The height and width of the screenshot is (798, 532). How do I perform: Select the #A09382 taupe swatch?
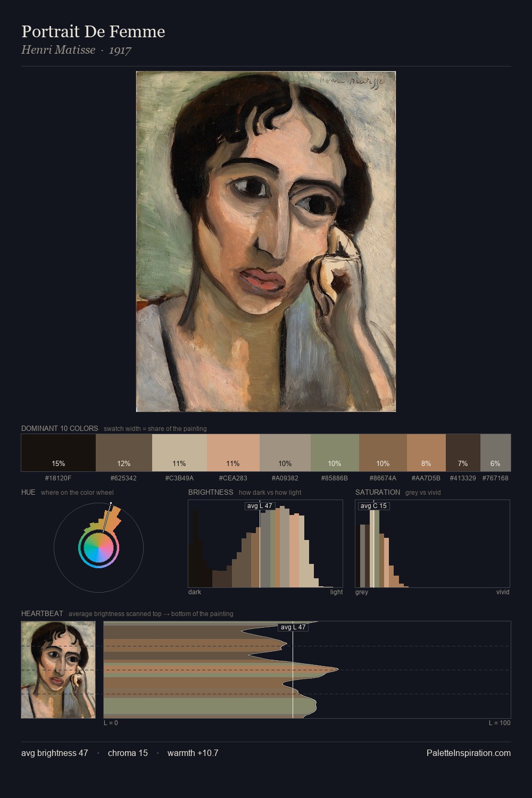[x=285, y=453]
